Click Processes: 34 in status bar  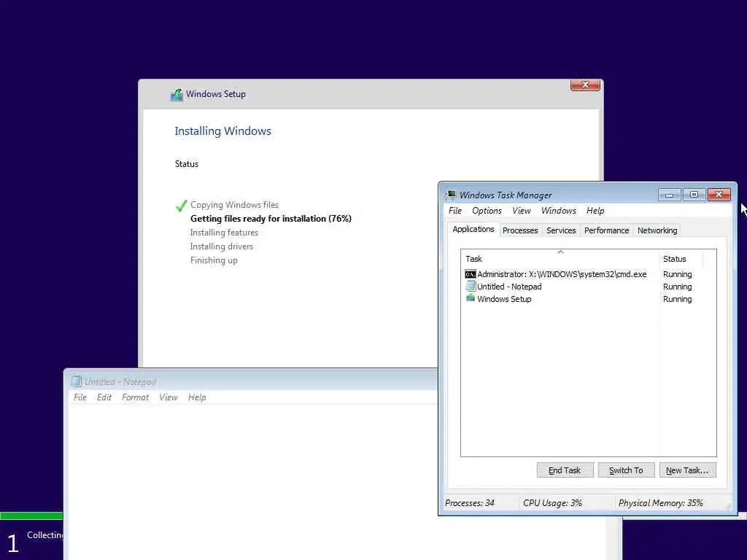click(x=469, y=503)
